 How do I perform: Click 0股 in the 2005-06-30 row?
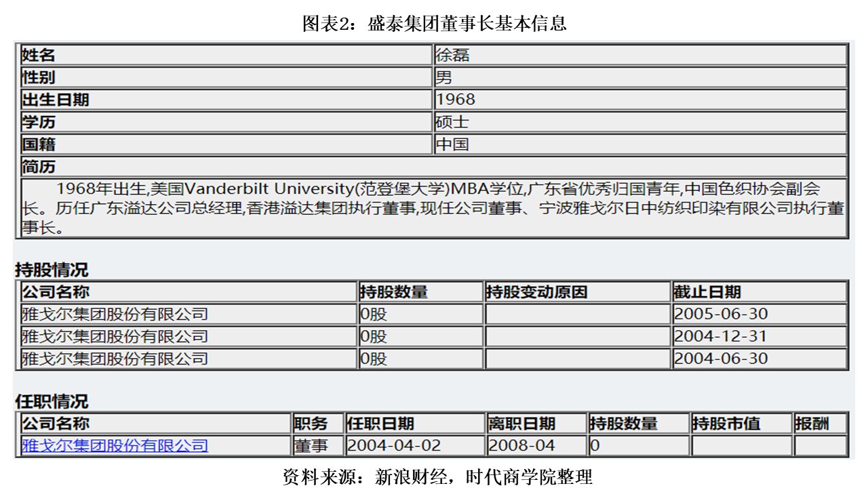373,314
